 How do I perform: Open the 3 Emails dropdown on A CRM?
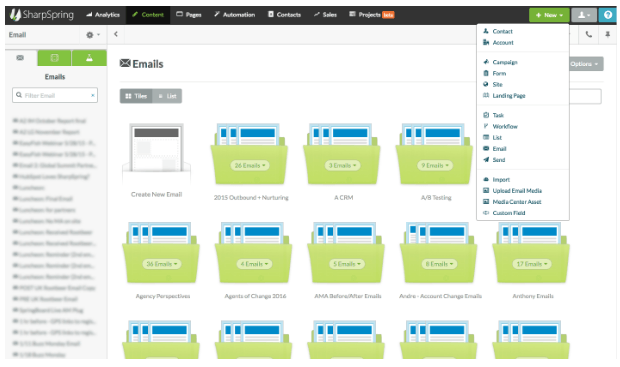[342, 165]
